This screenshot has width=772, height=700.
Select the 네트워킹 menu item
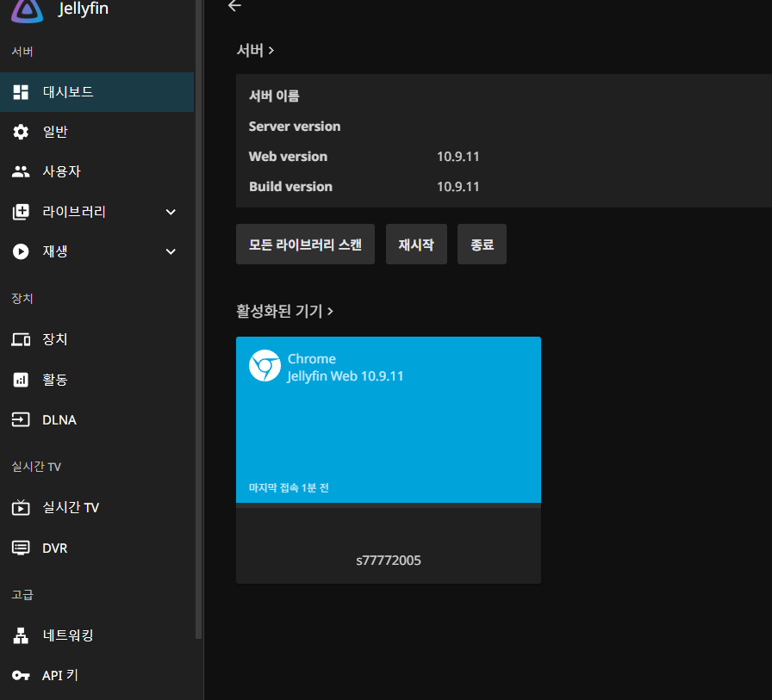click(x=97, y=635)
